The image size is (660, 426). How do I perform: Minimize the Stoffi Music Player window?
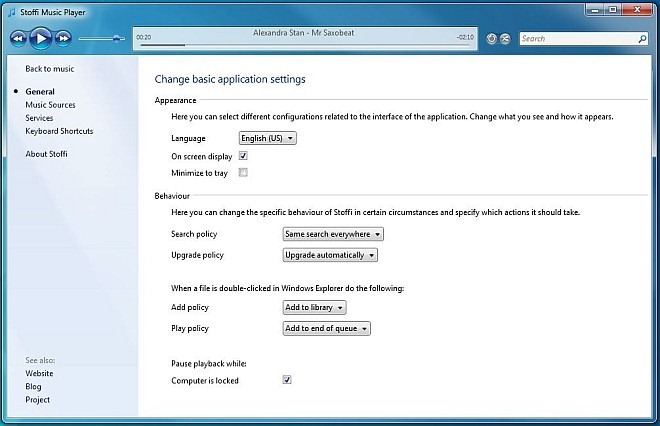595,10
